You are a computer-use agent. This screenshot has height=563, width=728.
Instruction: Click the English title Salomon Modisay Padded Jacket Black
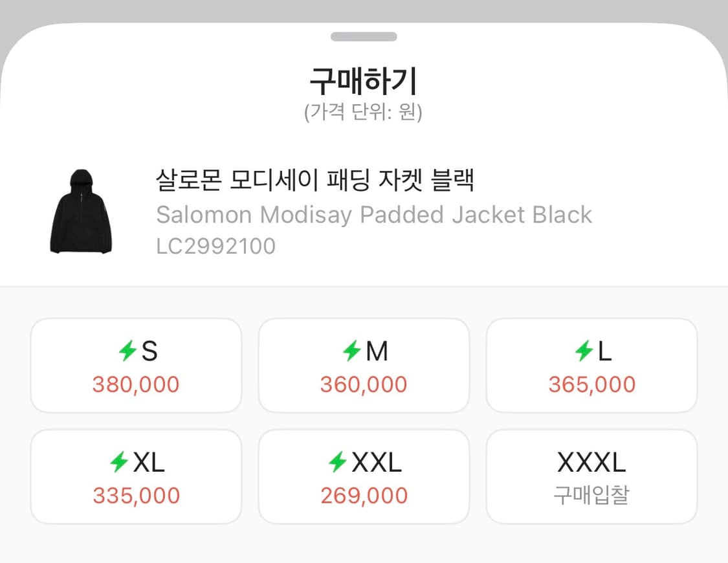coord(373,214)
